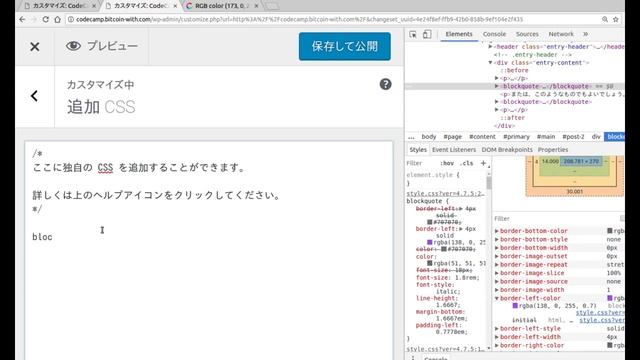This screenshot has width=640, height=360.
Task: Open the Sources DevTools tab
Action: (x=527, y=34)
